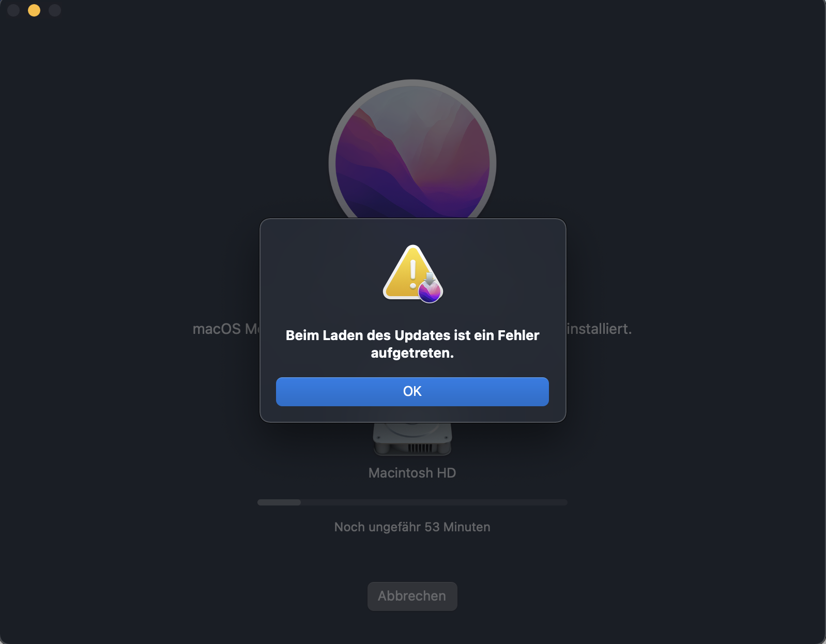Select the macOS Monterey circular logo

tap(412, 149)
